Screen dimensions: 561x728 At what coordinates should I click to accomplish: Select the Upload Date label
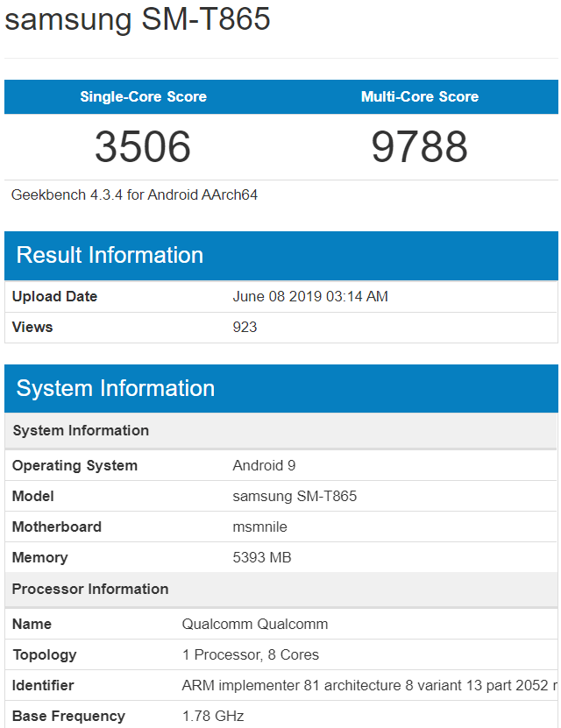click(x=54, y=296)
